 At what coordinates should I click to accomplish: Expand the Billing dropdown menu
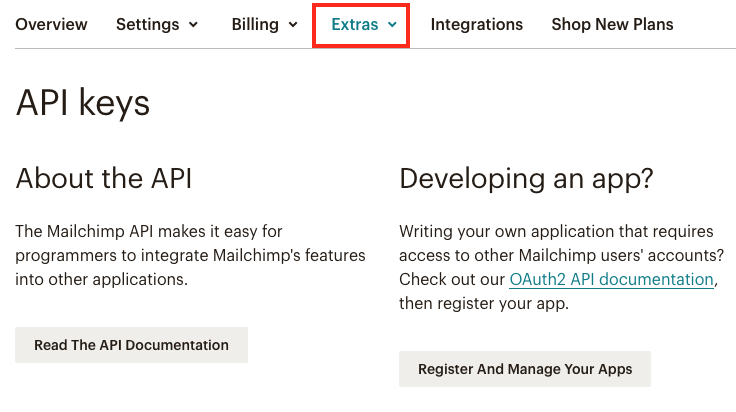pos(264,24)
